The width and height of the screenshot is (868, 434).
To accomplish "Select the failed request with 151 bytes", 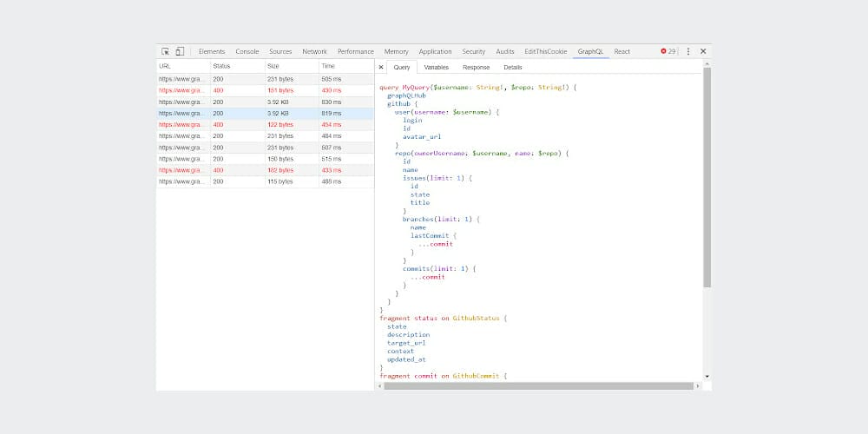I will 265,90.
